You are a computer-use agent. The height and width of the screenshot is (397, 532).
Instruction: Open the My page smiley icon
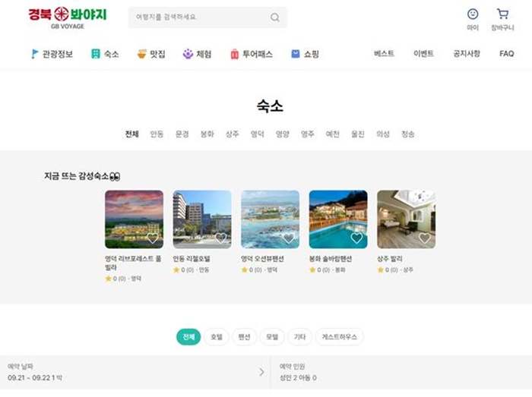click(473, 14)
